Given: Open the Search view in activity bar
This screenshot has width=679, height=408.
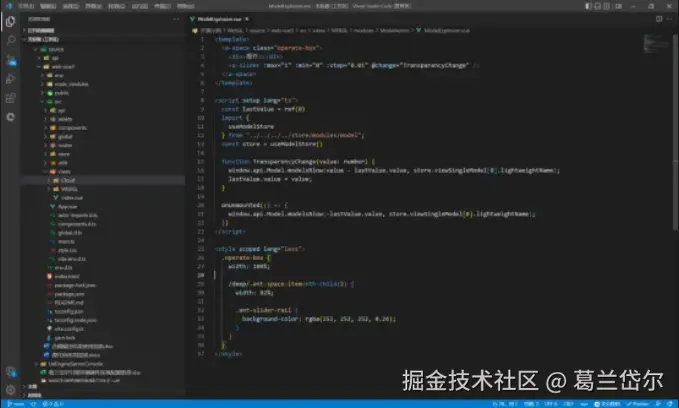Looking at the screenshot, I should click(10, 40).
